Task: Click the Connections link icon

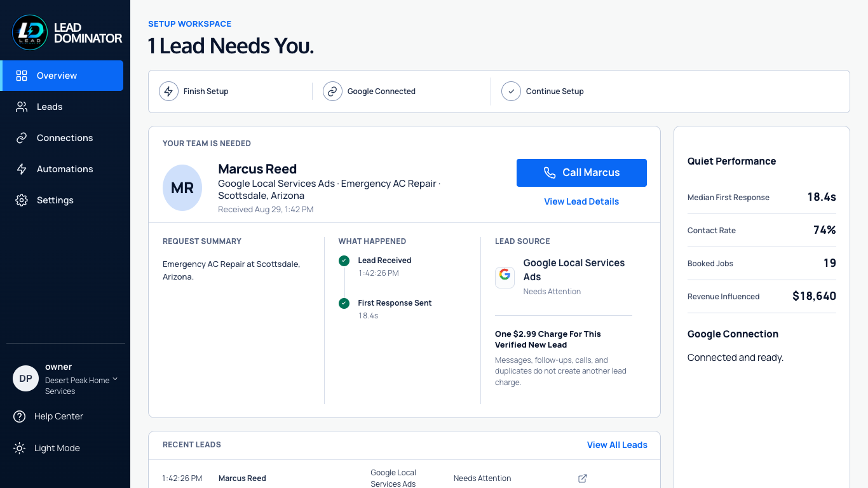Action: [22, 138]
